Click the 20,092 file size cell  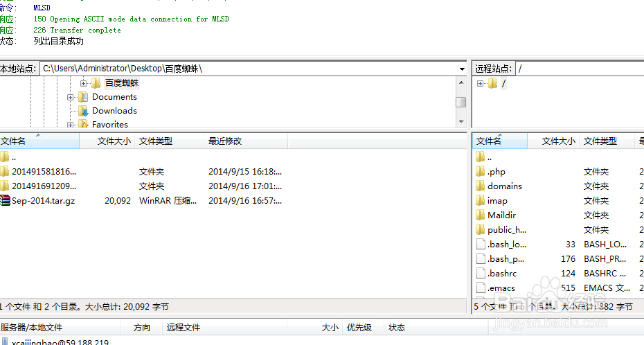[118, 201]
